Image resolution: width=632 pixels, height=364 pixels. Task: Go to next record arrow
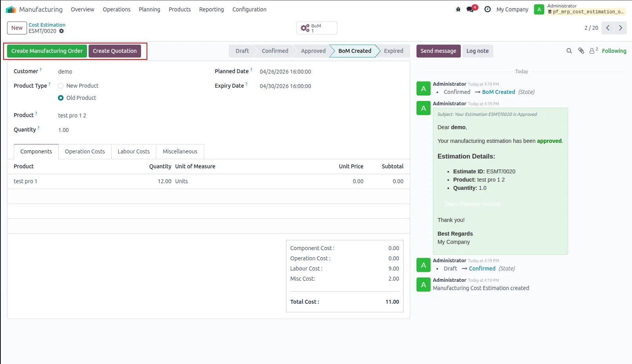(x=620, y=28)
